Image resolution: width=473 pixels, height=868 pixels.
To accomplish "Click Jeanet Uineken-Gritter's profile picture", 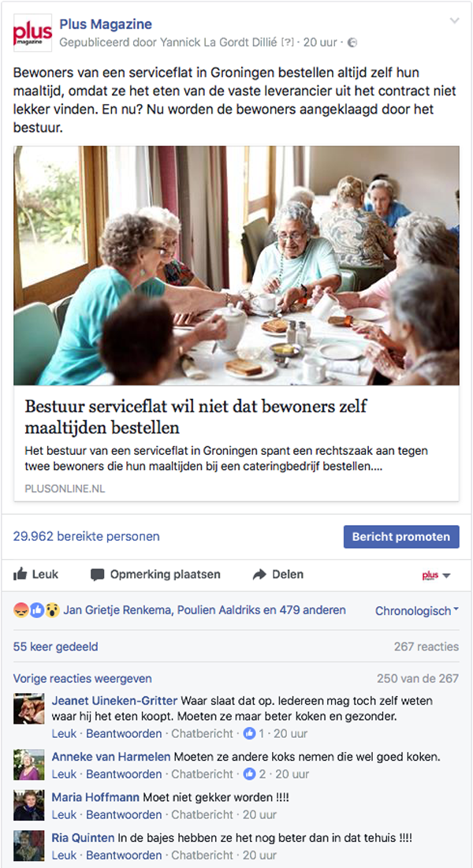I will pos(29,709).
